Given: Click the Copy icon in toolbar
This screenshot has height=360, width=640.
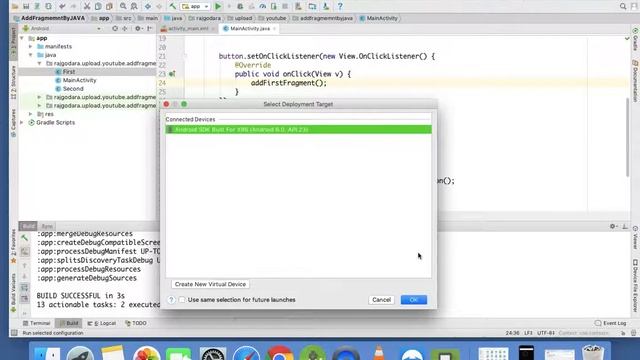Looking at the screenshot, I should point(98,6).
